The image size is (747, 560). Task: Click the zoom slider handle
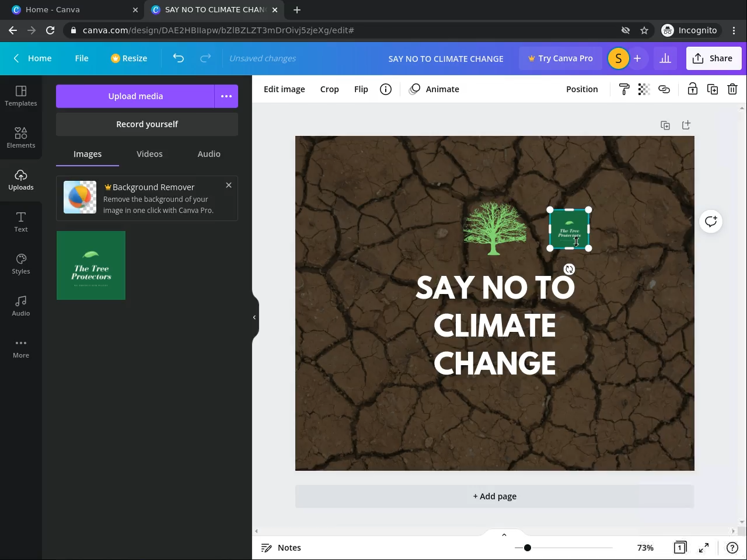528,548
